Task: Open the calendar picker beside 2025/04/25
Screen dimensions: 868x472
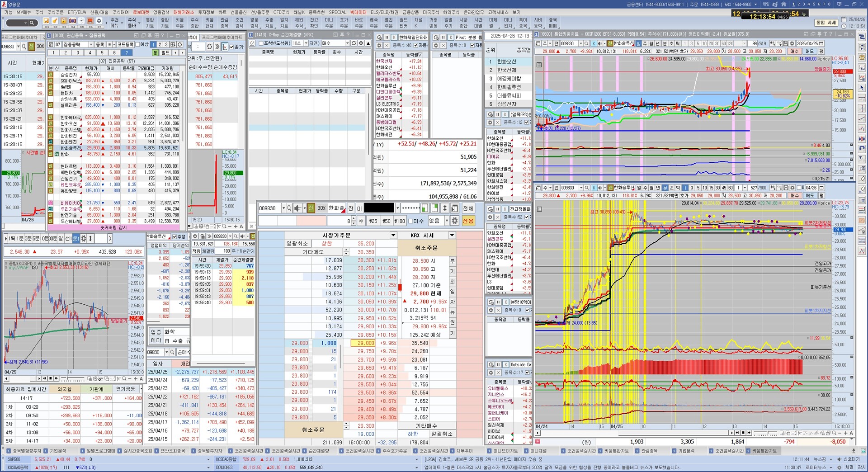Action: [821, 43]
